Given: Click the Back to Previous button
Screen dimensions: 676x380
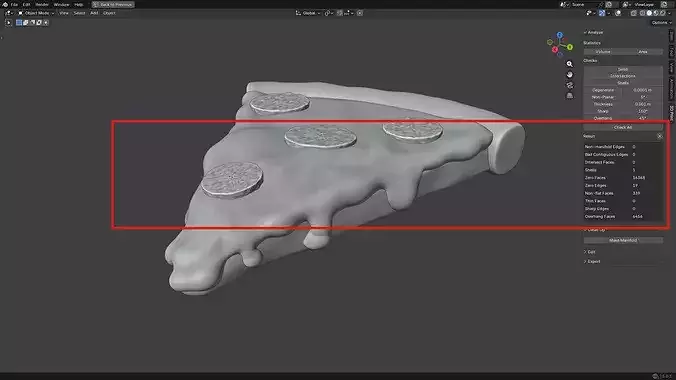Looking at the screenshot, I should point(113,4).
